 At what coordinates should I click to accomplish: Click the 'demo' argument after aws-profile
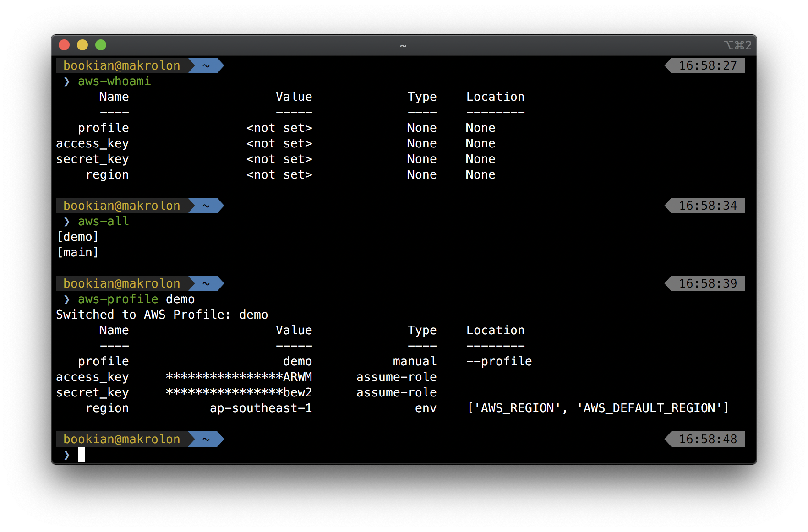point(180,299)
